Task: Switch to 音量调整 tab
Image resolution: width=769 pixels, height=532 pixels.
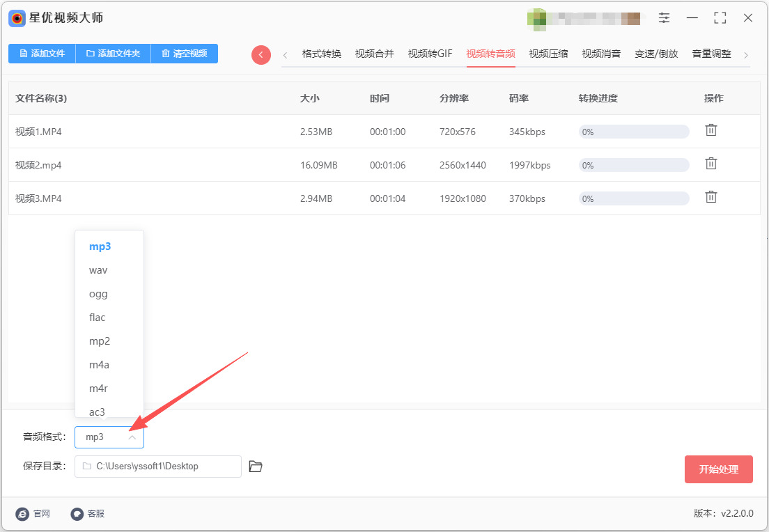Action: point(712,54)
